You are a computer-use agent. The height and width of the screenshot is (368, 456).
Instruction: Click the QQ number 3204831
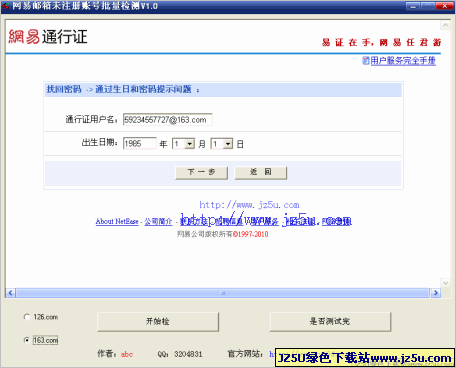click(x=188, y=354)
